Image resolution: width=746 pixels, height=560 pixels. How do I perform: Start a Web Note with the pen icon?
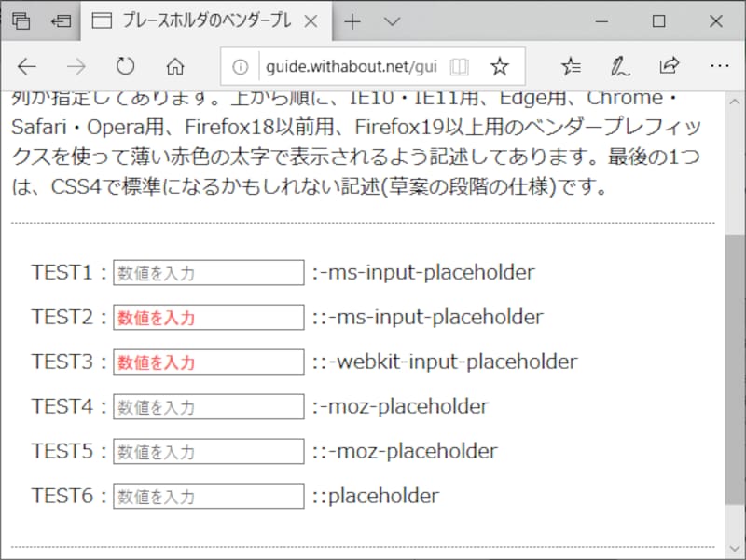(x=620, y=66)
